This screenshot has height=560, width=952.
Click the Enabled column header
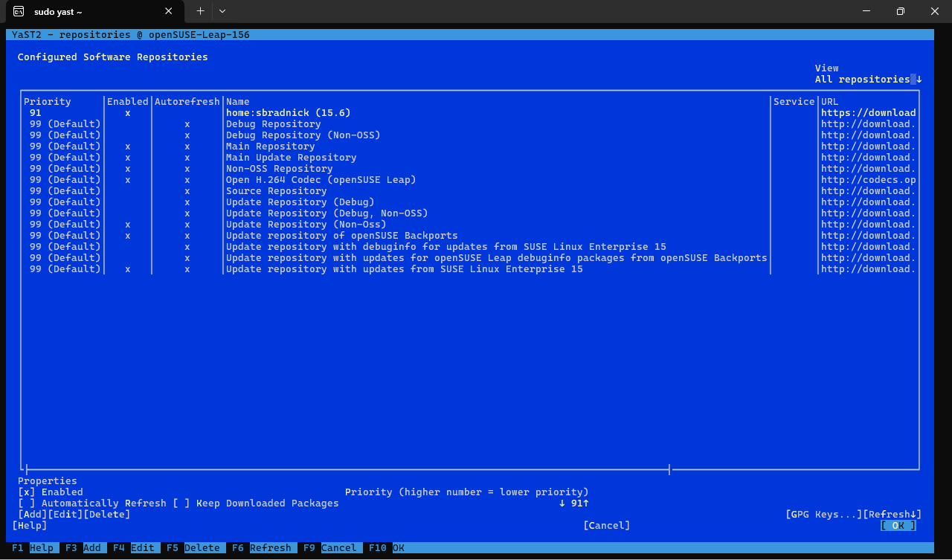click(128, 102)
